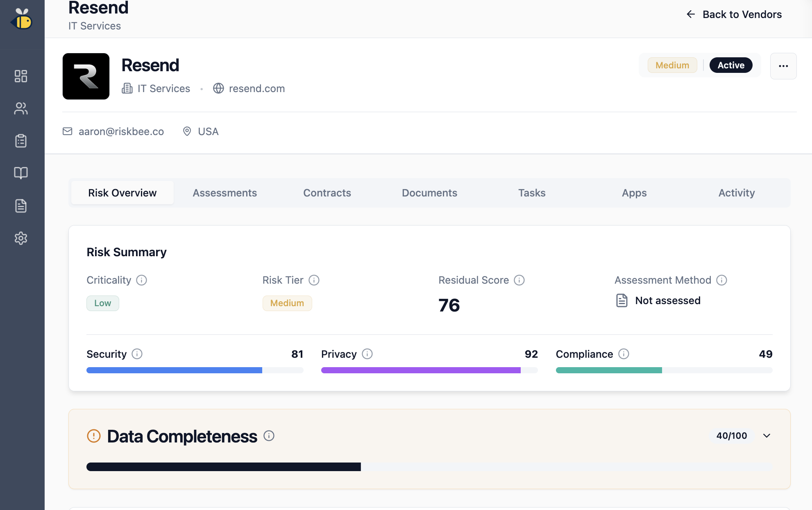This screenshot has width=812, height=510.
Task: Click the Security info icon
Action: (x=137, y=354)
